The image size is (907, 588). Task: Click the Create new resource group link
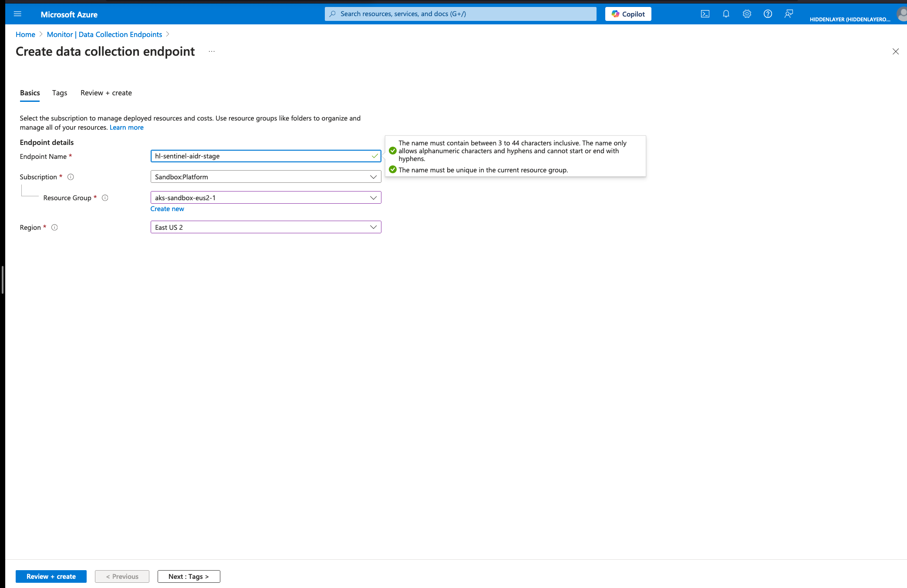coord(167,209)
